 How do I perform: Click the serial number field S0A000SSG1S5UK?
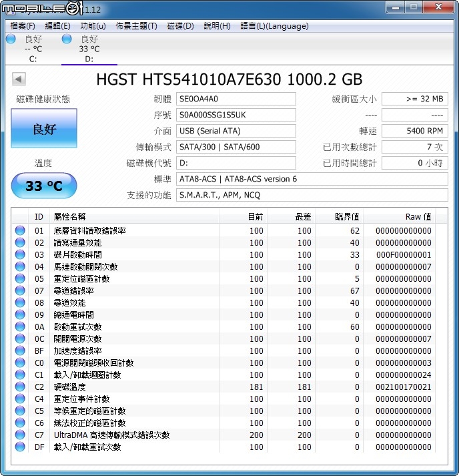pyautogui.click(x=236, y=115)
